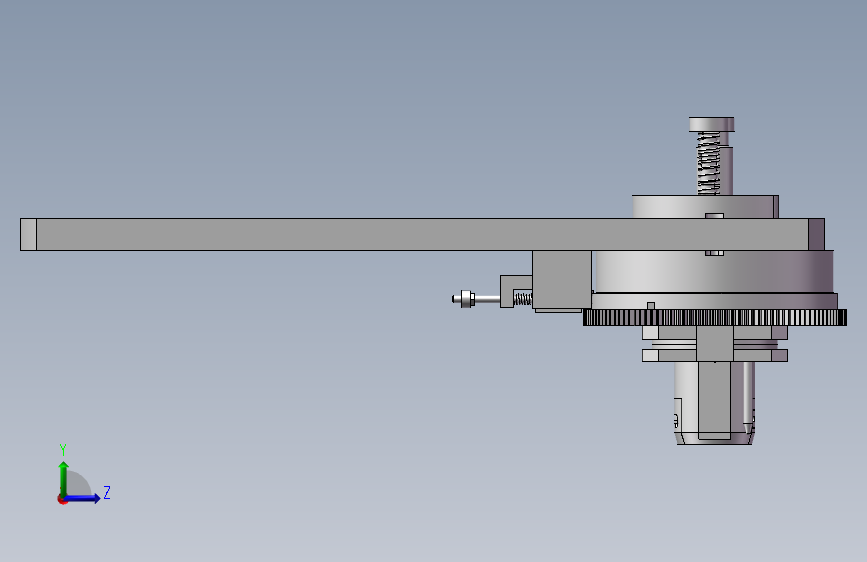This screenshot has height=562, width=867.
Task: Select the vertical coil spring on top
Action: 708,163
